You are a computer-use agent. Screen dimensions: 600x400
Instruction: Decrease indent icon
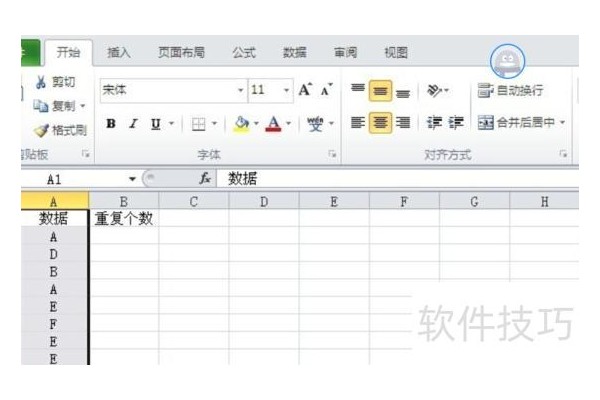click(x=434, y=123)
